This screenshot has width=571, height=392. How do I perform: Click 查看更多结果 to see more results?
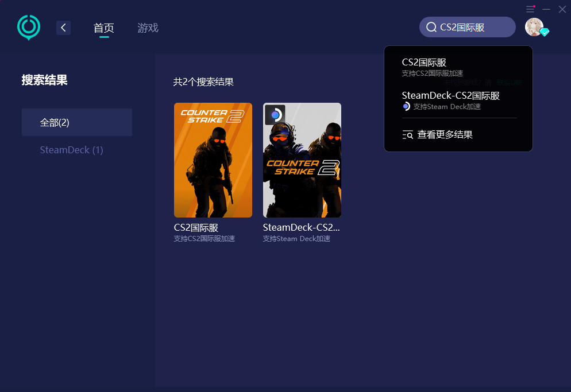tap(445, 135)
